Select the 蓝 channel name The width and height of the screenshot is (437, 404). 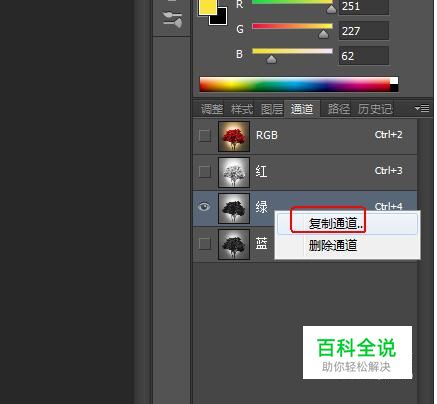pos(261,243)
